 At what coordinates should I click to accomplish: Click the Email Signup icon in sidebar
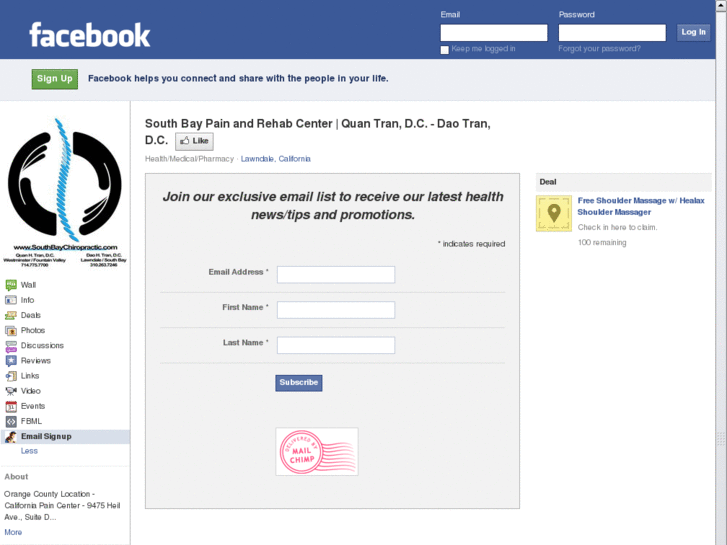(11, 436)
